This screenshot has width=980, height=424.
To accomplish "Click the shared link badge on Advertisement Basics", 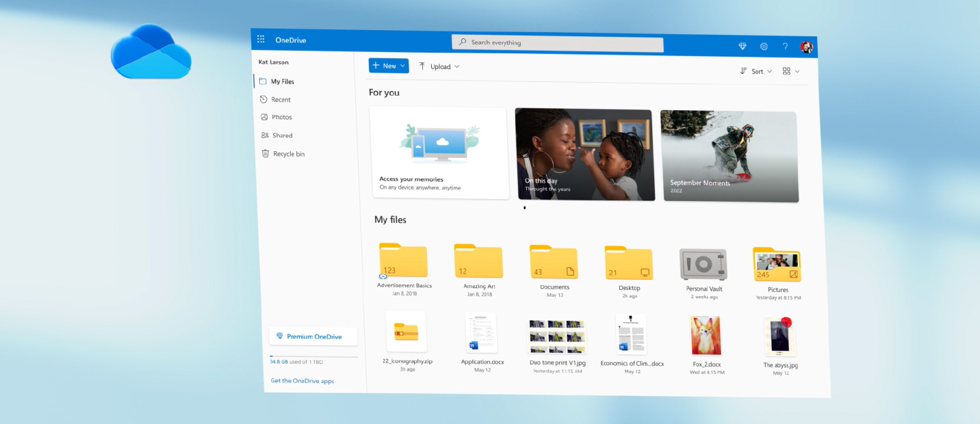I will click(383, 276).
